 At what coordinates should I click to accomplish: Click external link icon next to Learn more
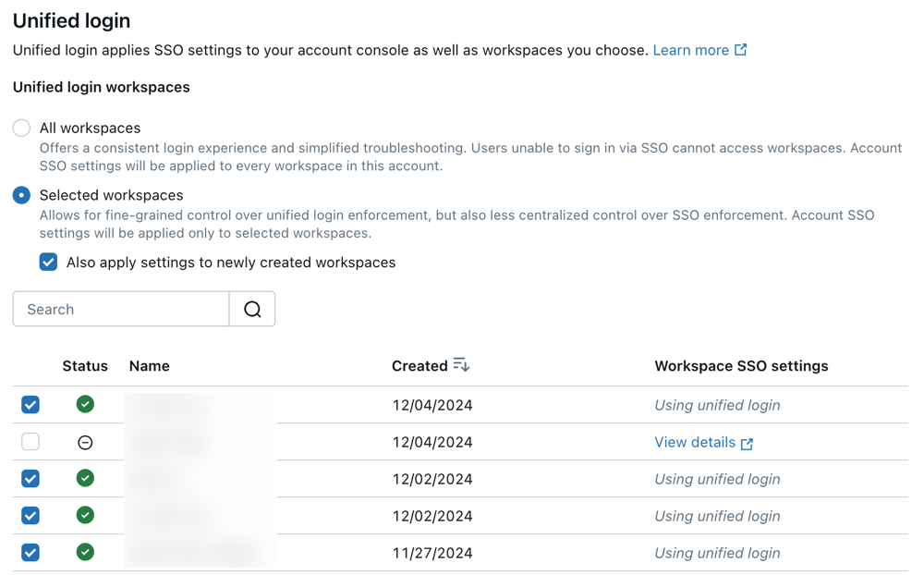pos(741,50)
